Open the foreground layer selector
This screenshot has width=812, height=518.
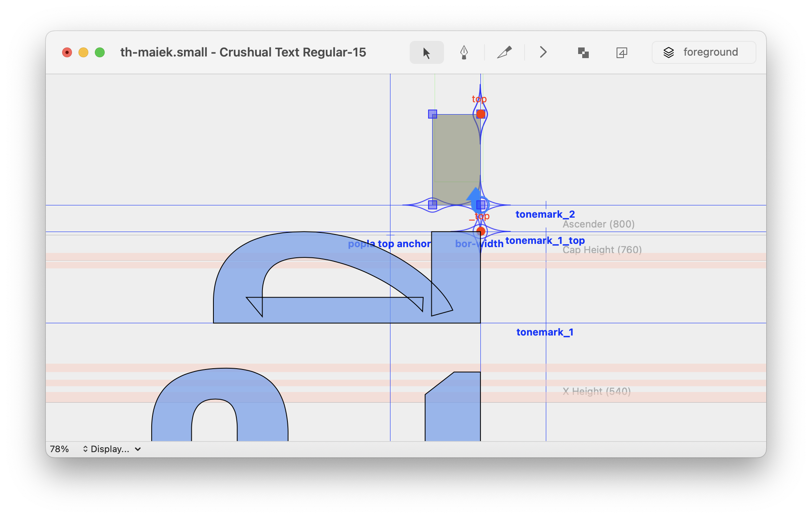[704, 52]
